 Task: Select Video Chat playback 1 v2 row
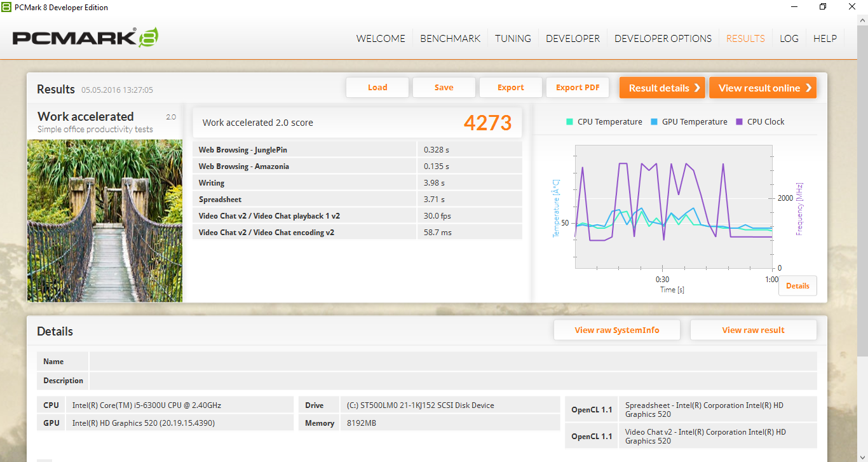tap(357, 216)
